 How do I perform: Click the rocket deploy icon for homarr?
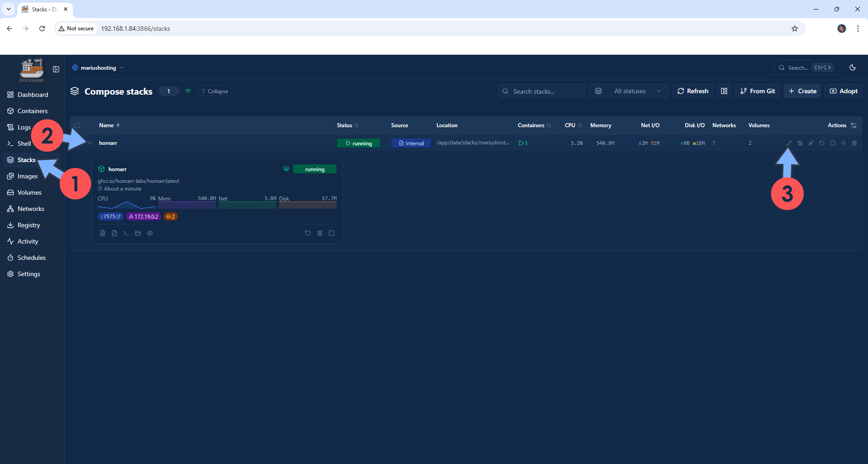811,143
